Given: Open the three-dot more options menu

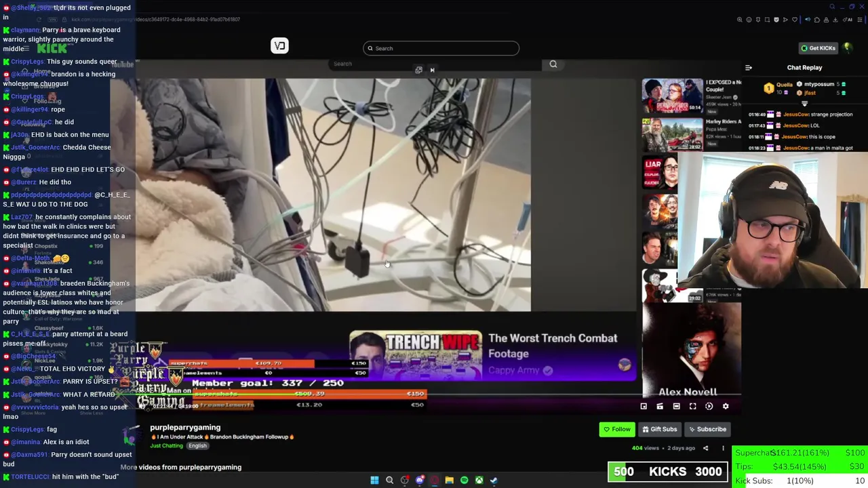Looking at the screenshot, I should click(723, 448).
